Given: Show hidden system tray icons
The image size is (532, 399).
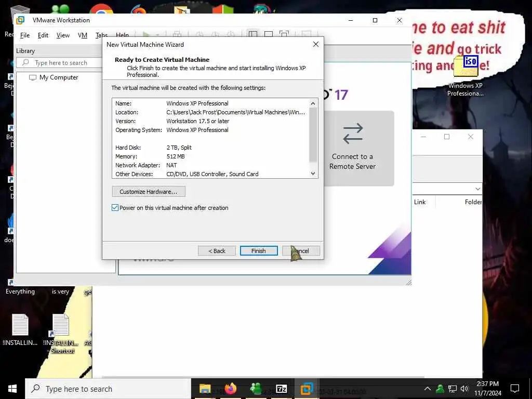Looking at the screenshot, I should pos(428,389).
